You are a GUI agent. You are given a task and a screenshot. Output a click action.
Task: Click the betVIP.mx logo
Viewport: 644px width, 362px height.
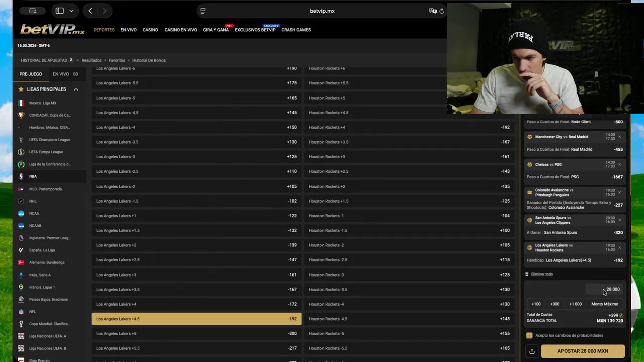pos(52,30)
